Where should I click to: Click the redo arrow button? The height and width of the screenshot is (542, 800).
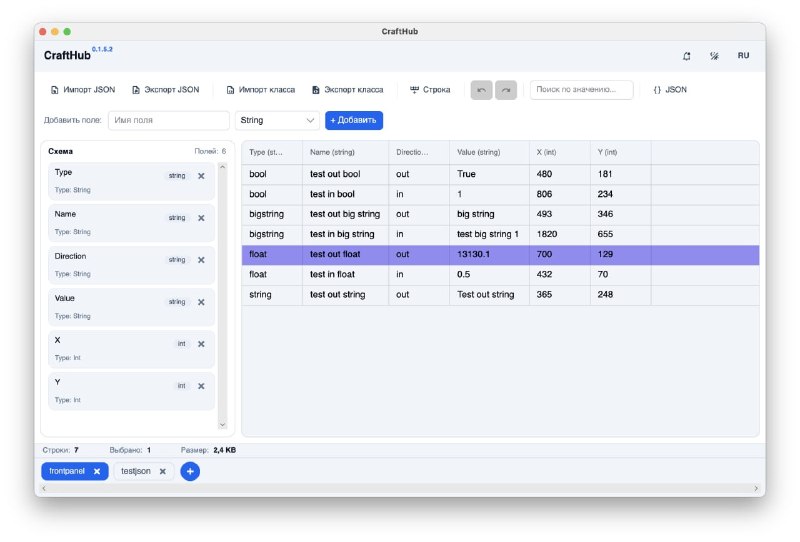[x=506, y=90]
